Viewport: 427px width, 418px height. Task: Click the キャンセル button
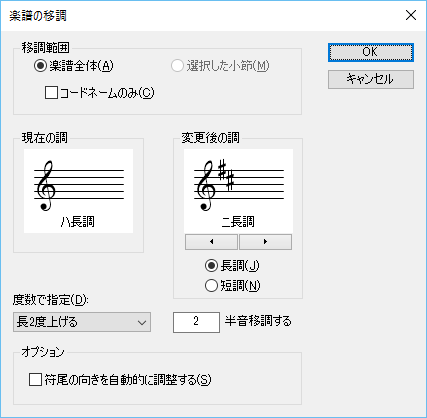coord(371,79)
